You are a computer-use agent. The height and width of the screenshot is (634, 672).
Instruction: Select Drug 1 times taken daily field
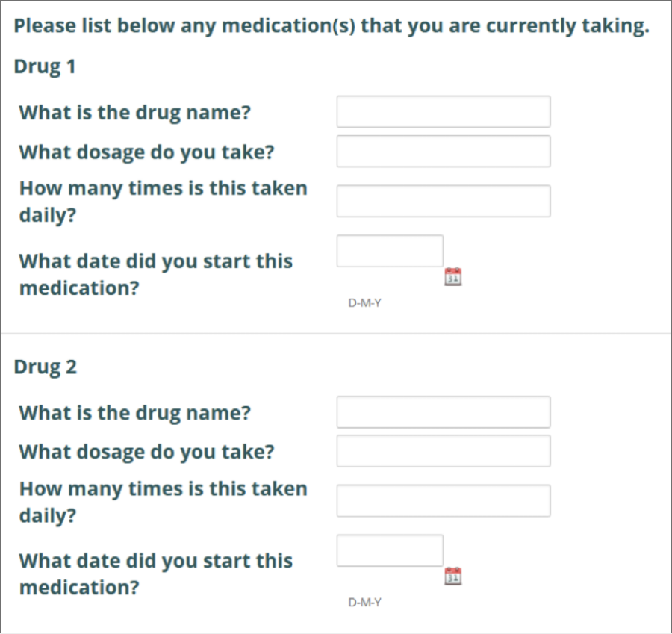[444, 201]
